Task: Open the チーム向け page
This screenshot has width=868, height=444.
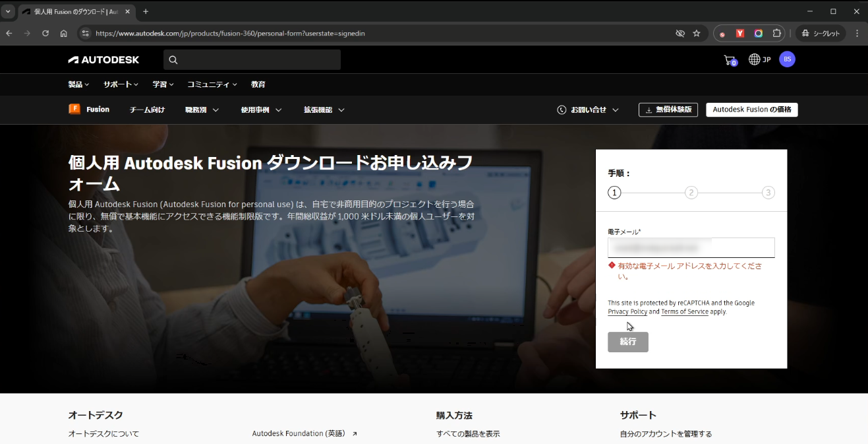Action: [147, 110]
